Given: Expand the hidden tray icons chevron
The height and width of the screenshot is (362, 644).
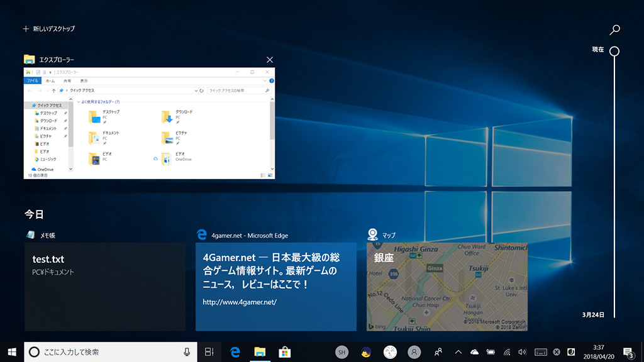Looking at the screenshot, I should point(458,352).
